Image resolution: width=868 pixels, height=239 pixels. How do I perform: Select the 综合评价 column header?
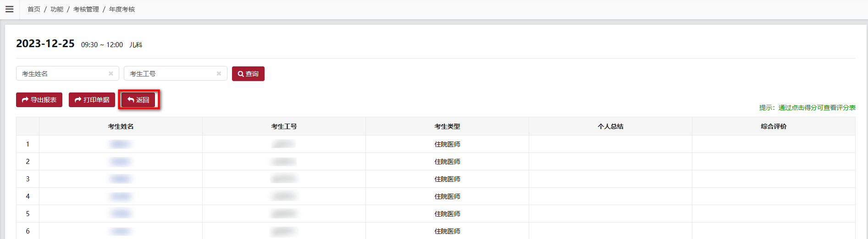pos(774,126)
